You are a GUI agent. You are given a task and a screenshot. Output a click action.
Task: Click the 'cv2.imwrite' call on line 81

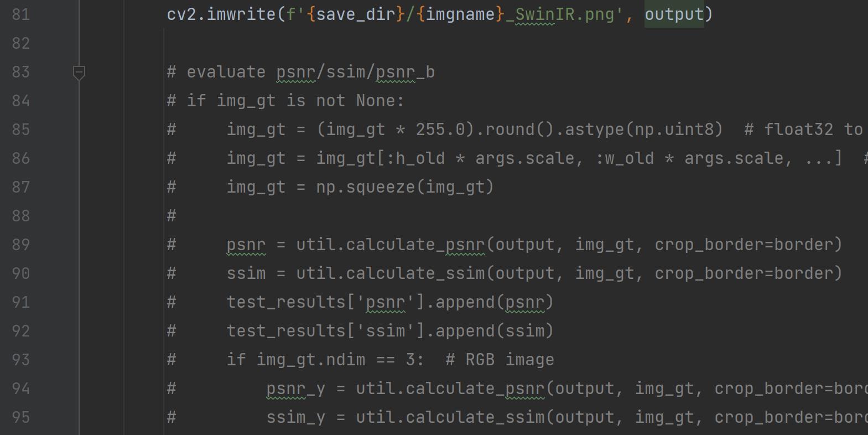click(x=221, y=14)
